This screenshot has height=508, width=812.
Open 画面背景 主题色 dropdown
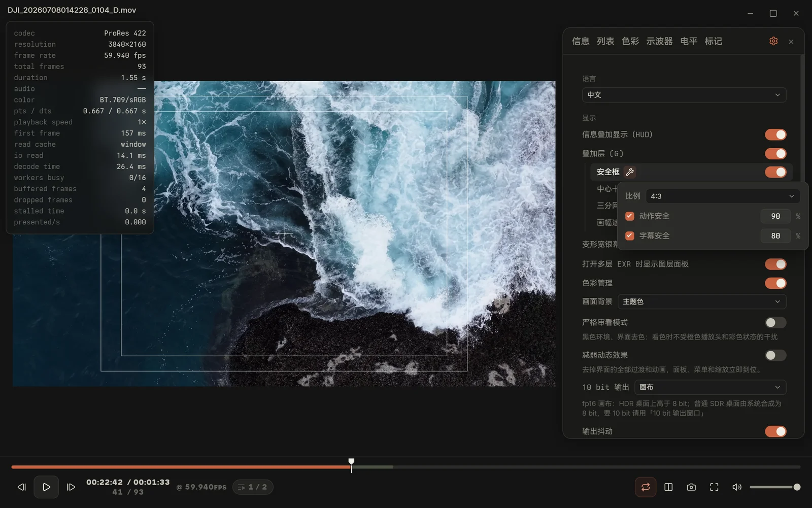click(702, 301)
